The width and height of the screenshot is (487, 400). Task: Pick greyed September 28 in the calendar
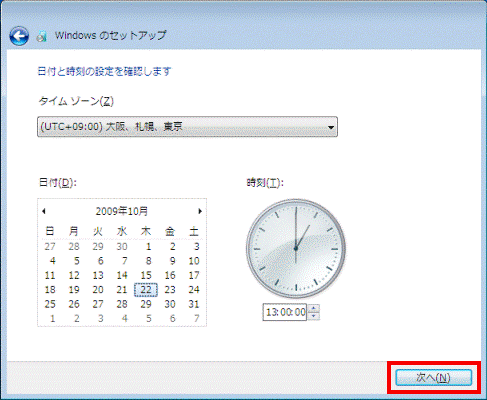74,247
